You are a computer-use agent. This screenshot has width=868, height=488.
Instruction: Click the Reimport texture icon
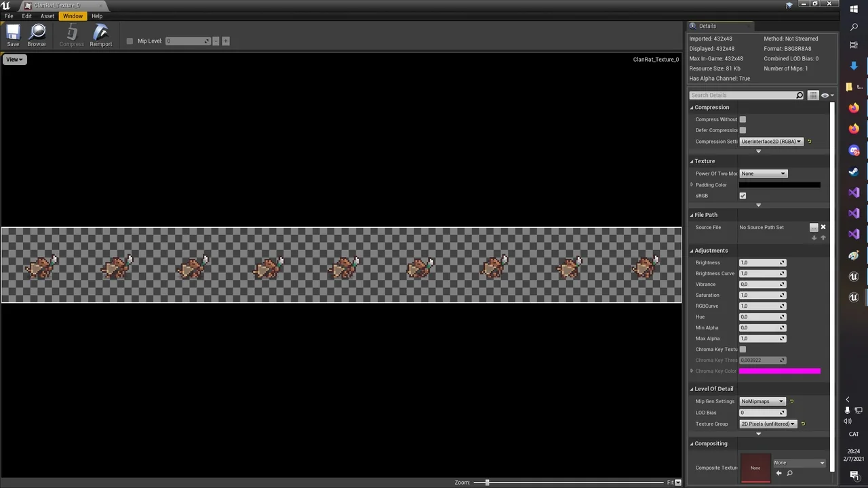click(100, 35)
